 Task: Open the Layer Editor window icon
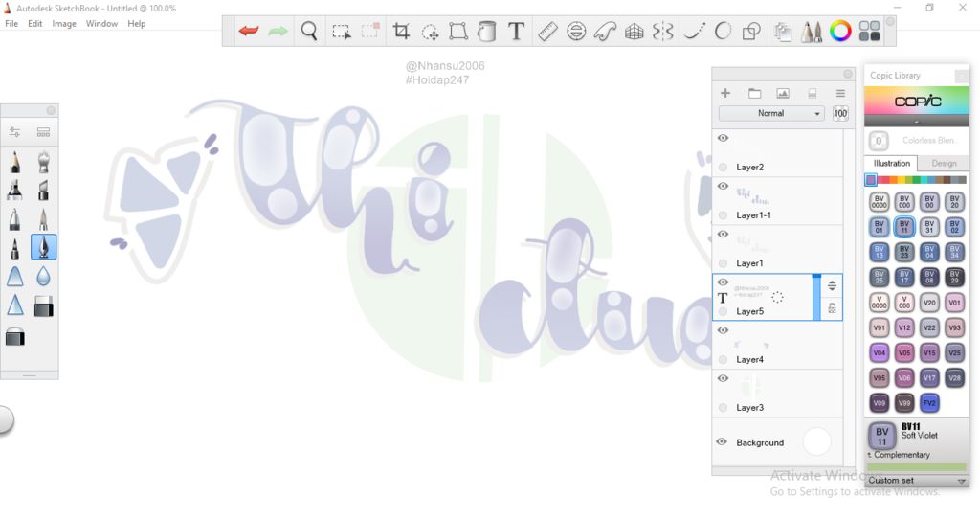pyautogui.click(x=783, y=32)
